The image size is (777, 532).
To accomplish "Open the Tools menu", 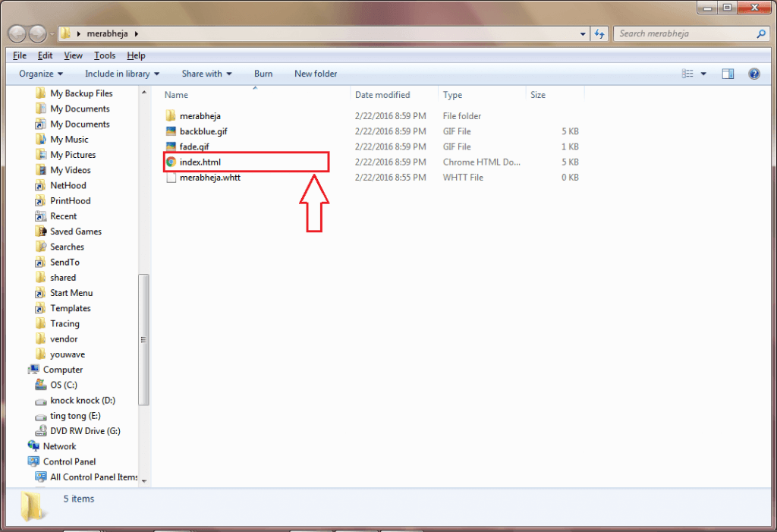I will click(105, 55).
